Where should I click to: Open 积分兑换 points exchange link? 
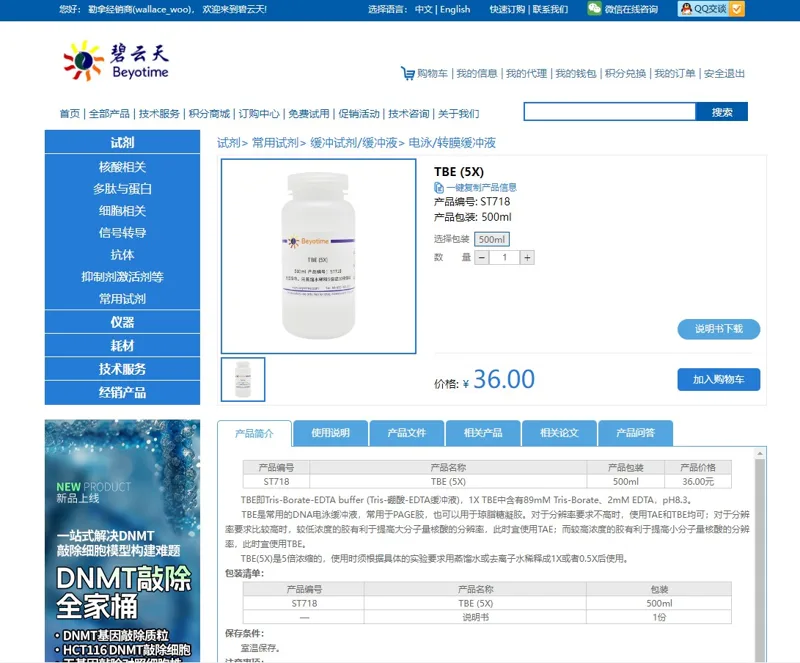[x=625, y=73]
